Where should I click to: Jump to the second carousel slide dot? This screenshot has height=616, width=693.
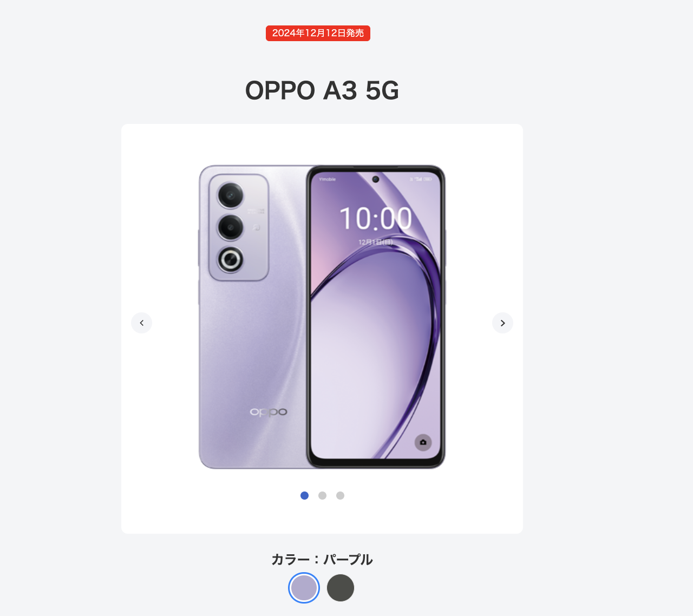(x=322, y=495)
